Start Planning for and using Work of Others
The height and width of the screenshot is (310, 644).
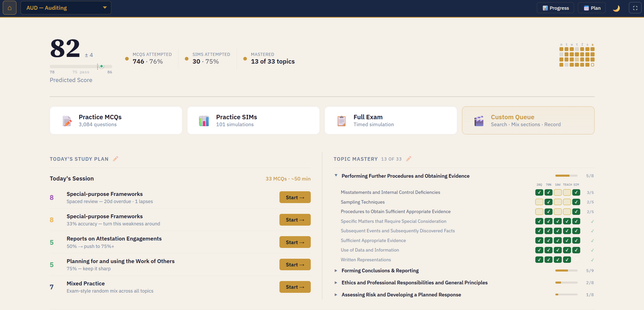[295, 265]
